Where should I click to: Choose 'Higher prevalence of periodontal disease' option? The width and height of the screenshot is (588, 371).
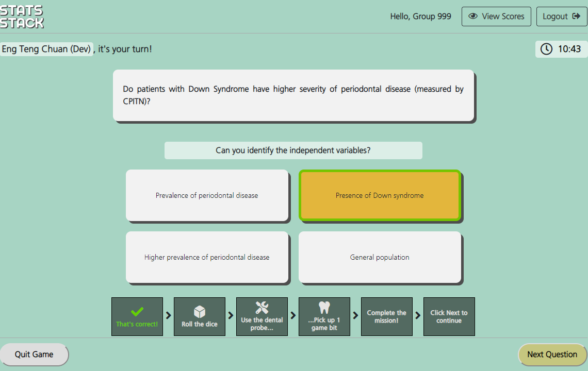tap(207, 257)
